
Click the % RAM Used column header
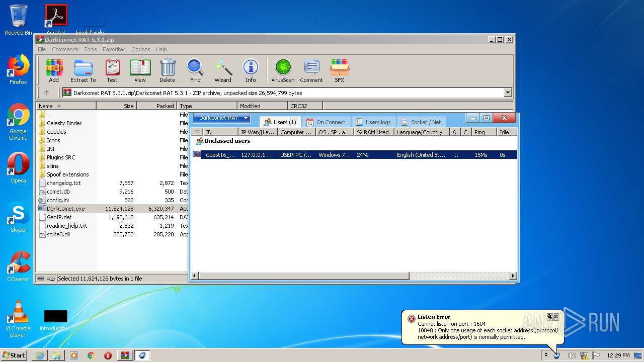(373, 132)
